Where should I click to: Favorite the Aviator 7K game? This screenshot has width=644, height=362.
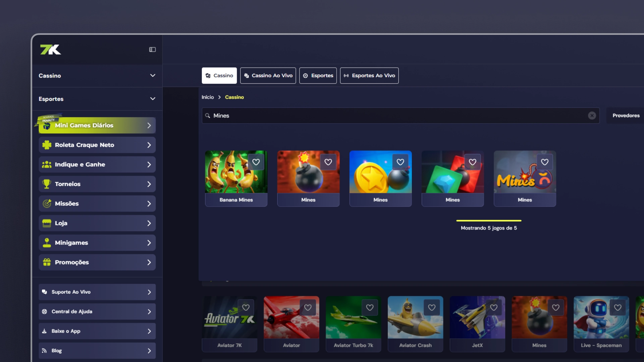pos(246,308)
